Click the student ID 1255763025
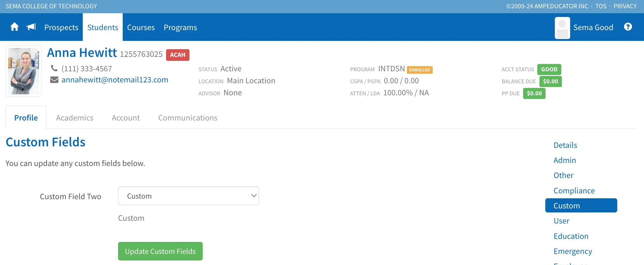 tap(141, 54)
